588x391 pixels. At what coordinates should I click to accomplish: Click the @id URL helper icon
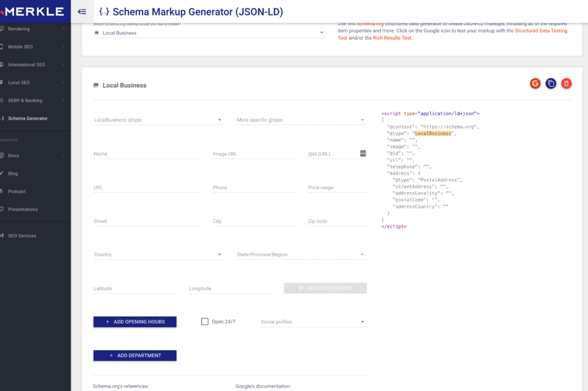(363, 153)
